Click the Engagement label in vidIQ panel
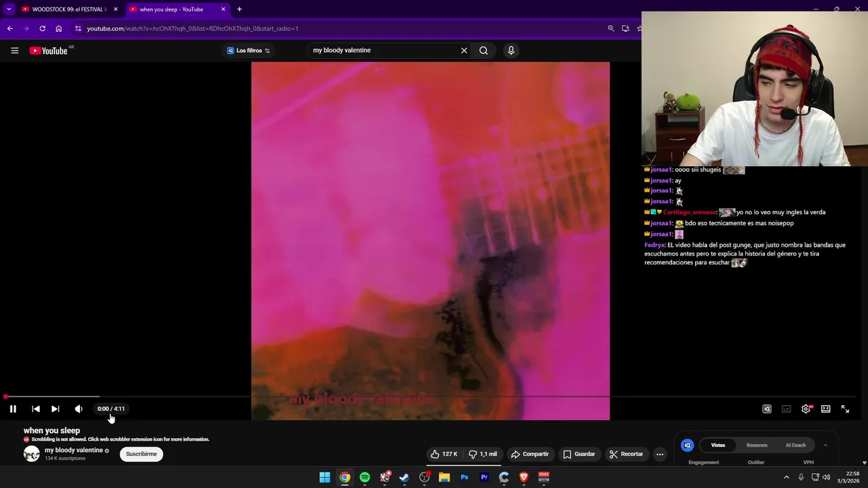The height and width of the screenshot is (488, 868). 704,462
